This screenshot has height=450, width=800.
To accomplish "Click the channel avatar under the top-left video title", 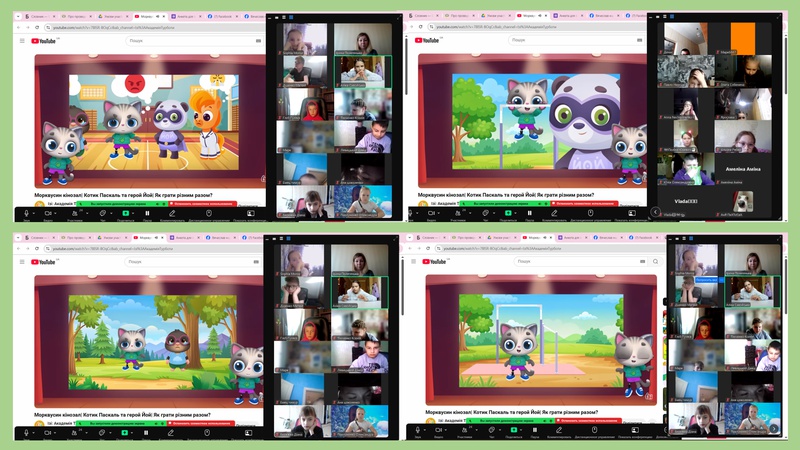I will click(40, 204).
